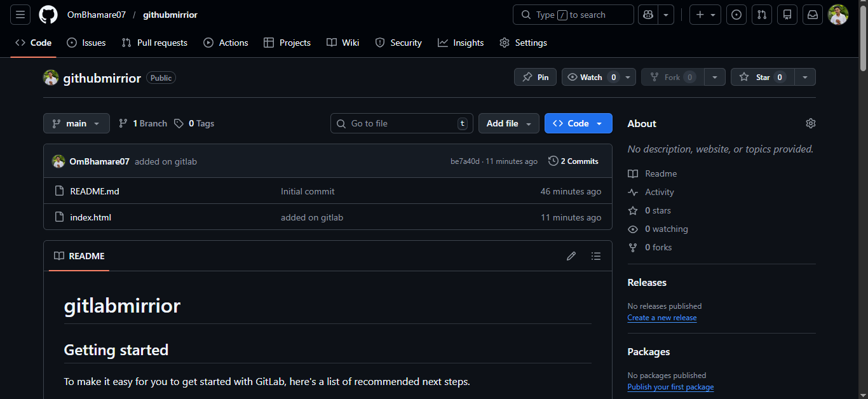Image resolution: width=868 pixels, height=399 pixels.
Task: Click the watching eye icon in About
Action: tap(633, 229)
